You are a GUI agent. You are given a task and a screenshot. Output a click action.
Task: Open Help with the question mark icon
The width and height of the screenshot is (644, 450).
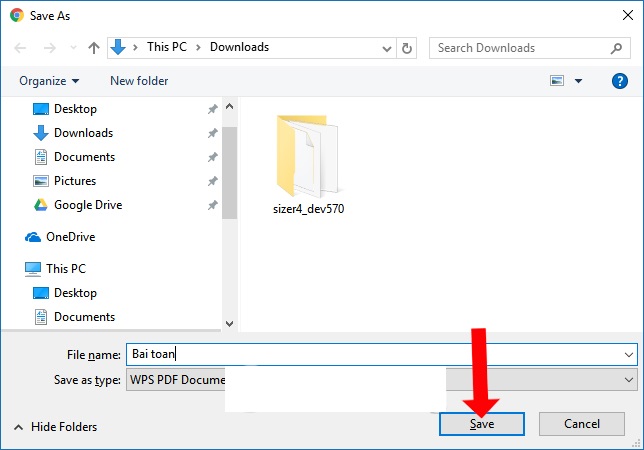tap(619, 81)
